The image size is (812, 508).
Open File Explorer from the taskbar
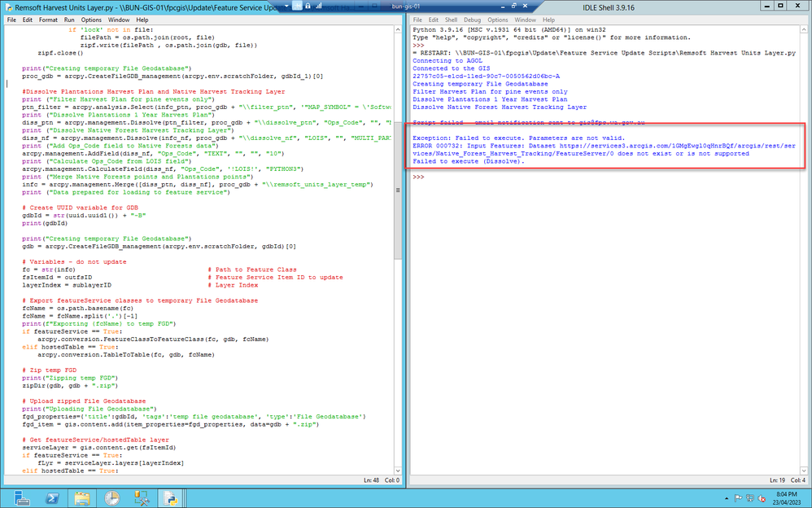82,498
